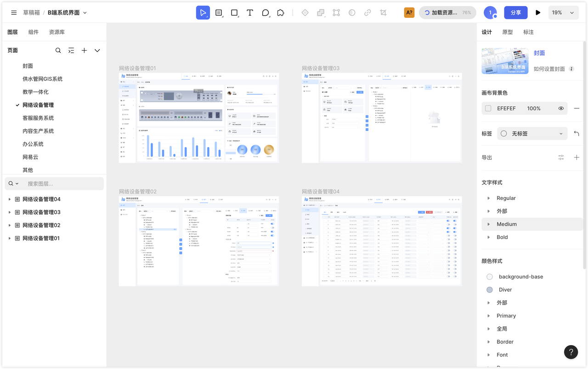Click the create component diamond icon
Viewport: 588px width, 369px height.
click(x=305, y=13)
